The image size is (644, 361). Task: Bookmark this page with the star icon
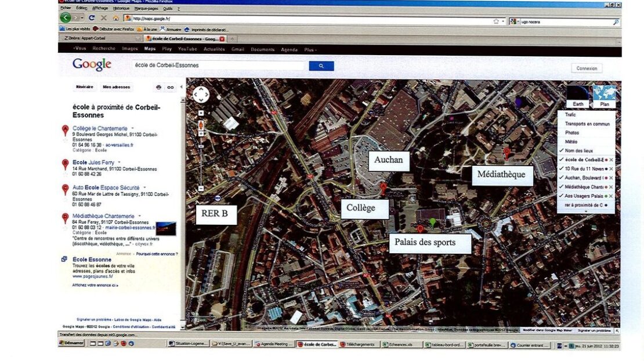496,21
